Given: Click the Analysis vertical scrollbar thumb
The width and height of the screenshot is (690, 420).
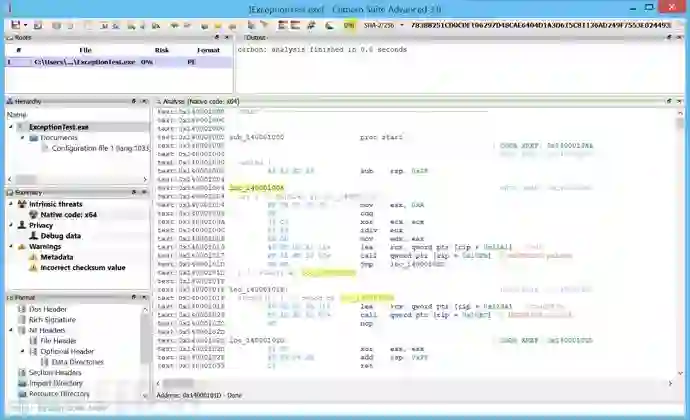Looking at the screenshot, I should click(x=680, y=123).
